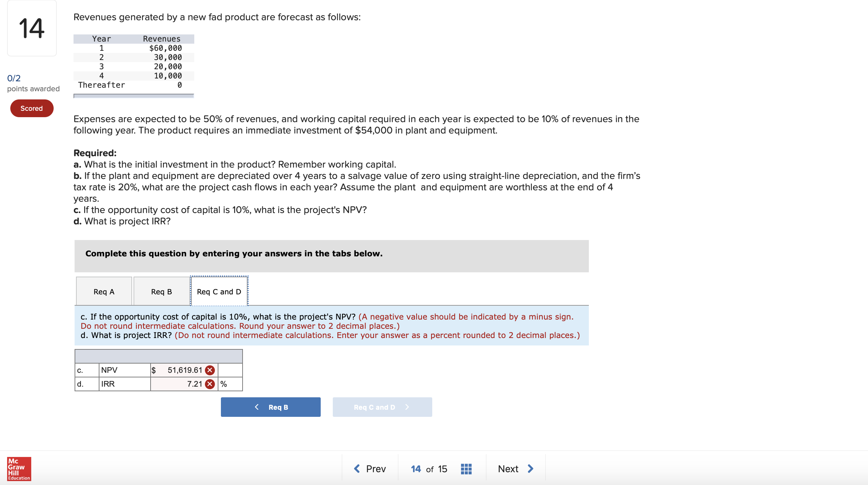Go to the next question
This screenshot has width=868, height=485.
516,469
